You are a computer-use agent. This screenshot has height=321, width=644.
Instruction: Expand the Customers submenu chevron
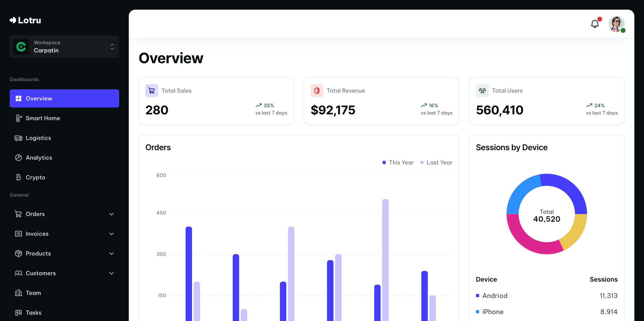coord(111,273)
